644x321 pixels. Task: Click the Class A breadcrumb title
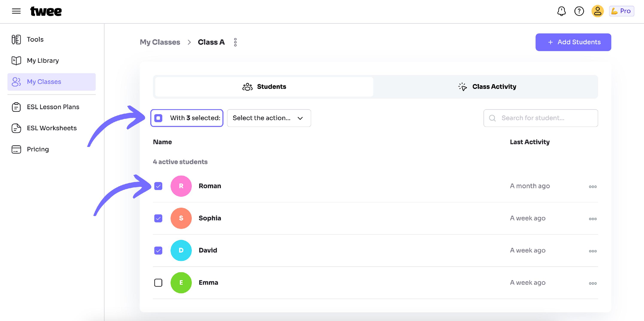pos(211,42)
